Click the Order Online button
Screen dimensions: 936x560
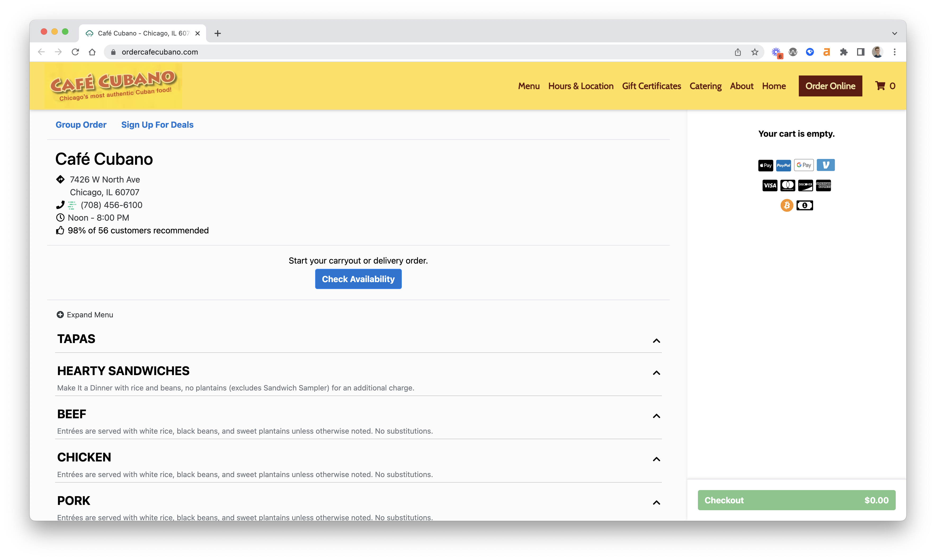pyautogui.click(x=830, y=86)
